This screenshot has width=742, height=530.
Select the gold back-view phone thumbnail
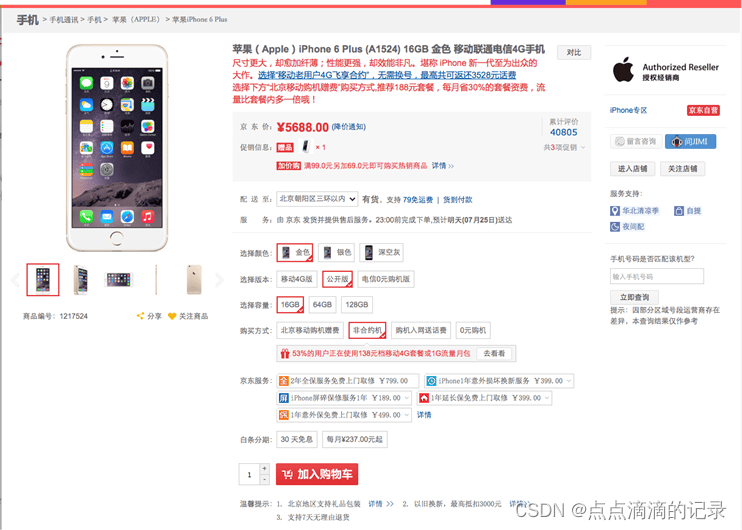coord(194,280)
